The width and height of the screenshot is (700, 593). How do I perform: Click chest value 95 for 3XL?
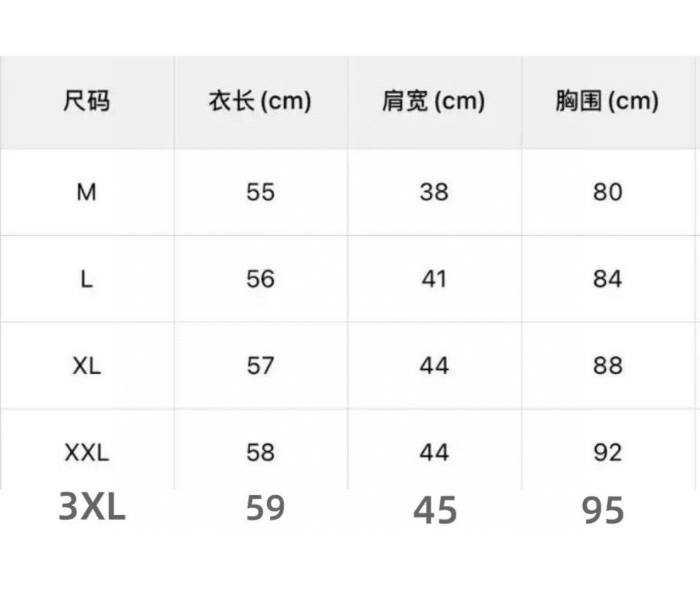(x=603, y=510)
